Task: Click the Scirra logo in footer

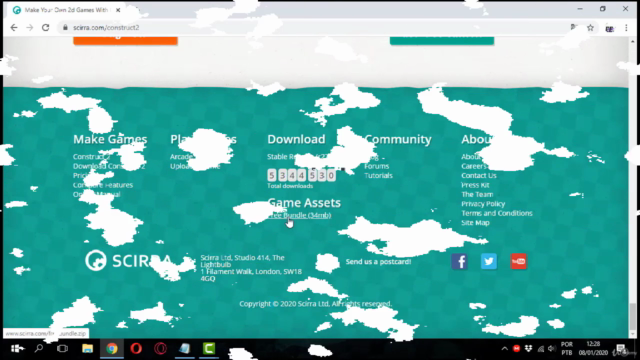Action: [x=128, y=260]
